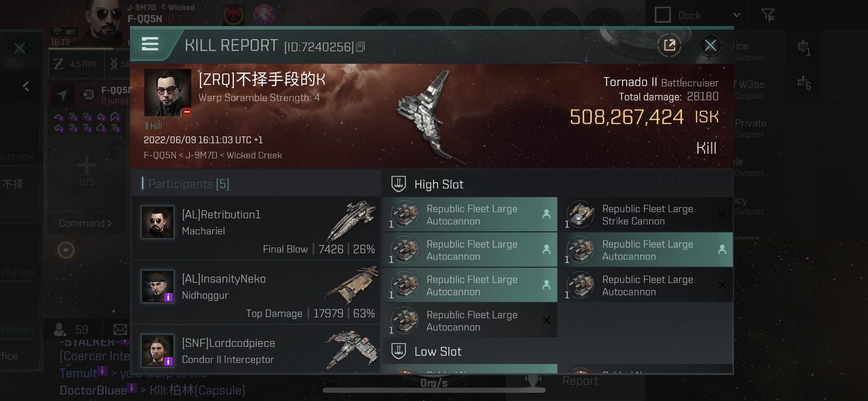Click the Strike Cannon module icon
Screen dimensions: 868x401
click(580, 214)
